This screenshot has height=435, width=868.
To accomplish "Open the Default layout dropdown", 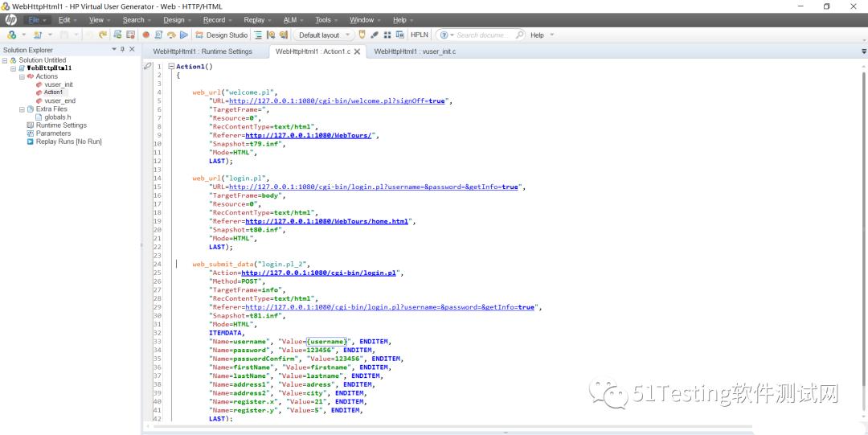I will [x=324, y=35].
